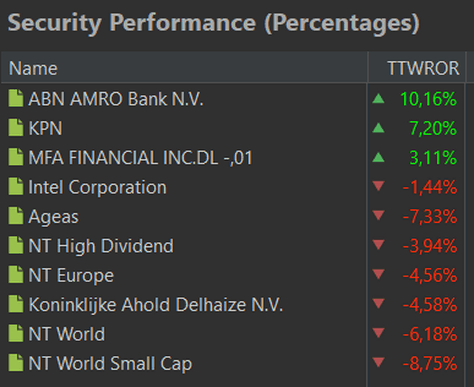Screen dimensions: 474x387
Task: Click the -8,75% performance value
Action: point(430,363)
